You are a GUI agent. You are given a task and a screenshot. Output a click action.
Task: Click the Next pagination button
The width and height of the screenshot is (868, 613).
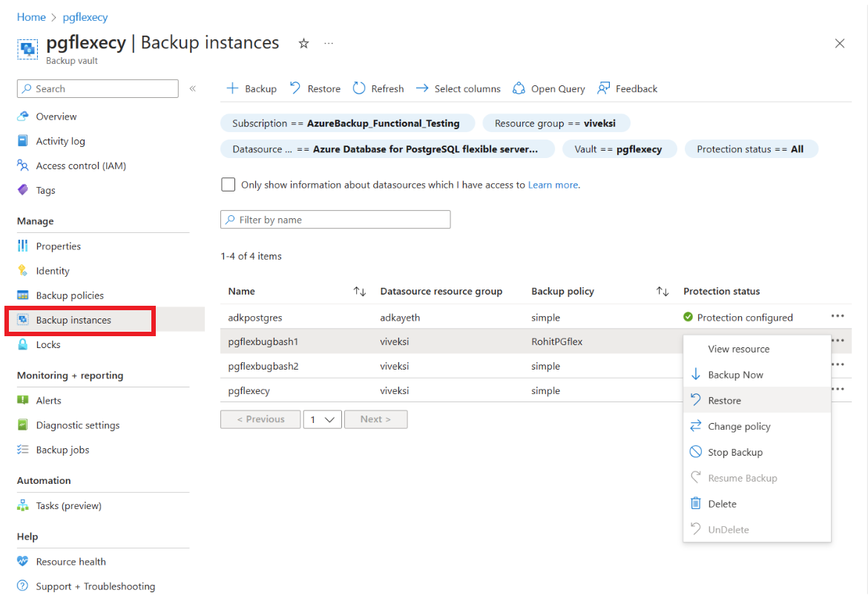376,419
